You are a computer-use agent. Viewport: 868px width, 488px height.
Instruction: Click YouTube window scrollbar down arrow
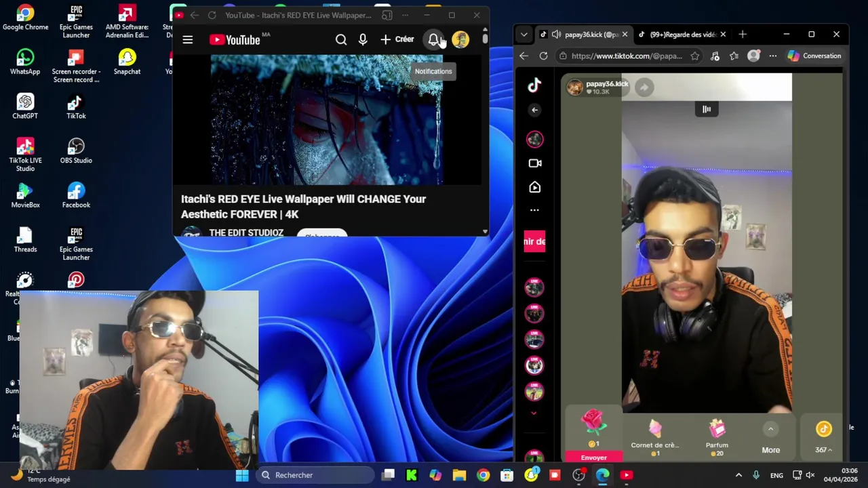[x=485, y=232]
